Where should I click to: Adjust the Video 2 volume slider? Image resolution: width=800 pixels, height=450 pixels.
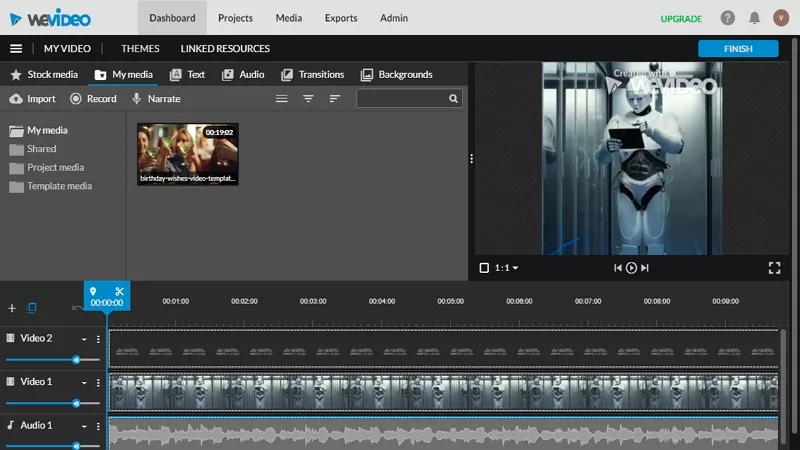click(x=76, y=360)
